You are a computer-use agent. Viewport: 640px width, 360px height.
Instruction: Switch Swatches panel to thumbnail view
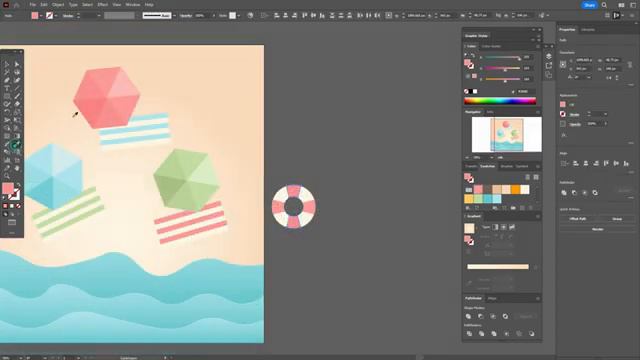point(536,177)
